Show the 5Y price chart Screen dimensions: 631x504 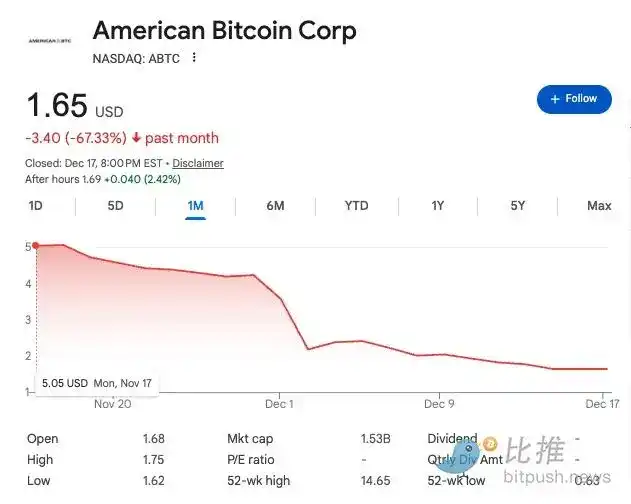[x=517, y=206]
